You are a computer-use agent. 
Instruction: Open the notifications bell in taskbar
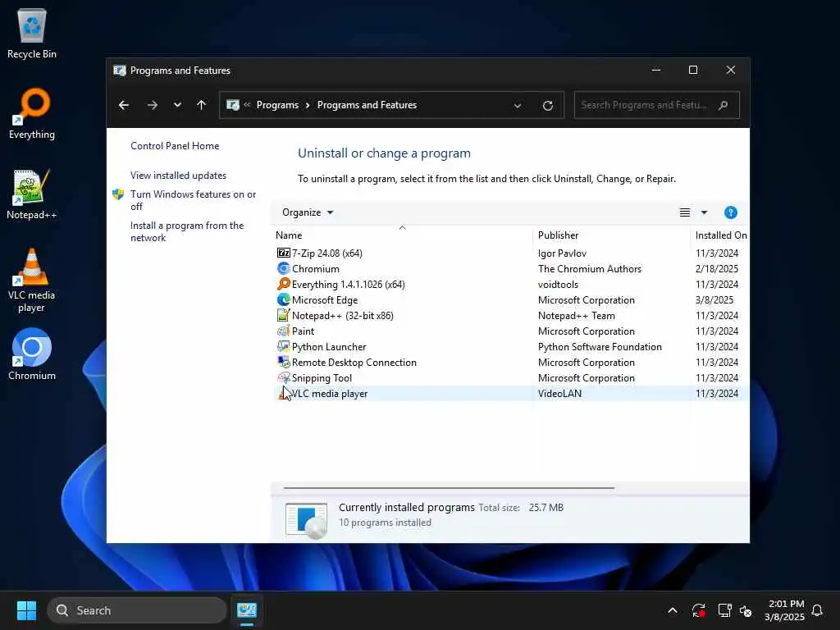pos(817,610)
